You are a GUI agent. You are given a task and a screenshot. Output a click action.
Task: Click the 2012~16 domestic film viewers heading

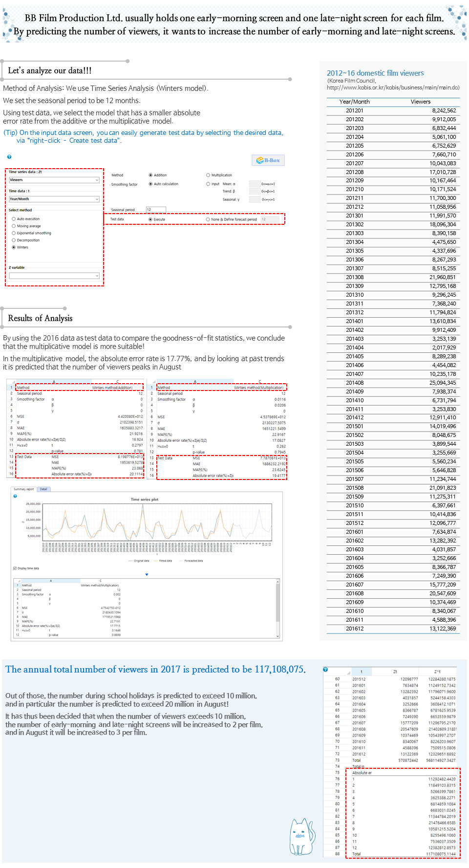click(x=375, y=73)
